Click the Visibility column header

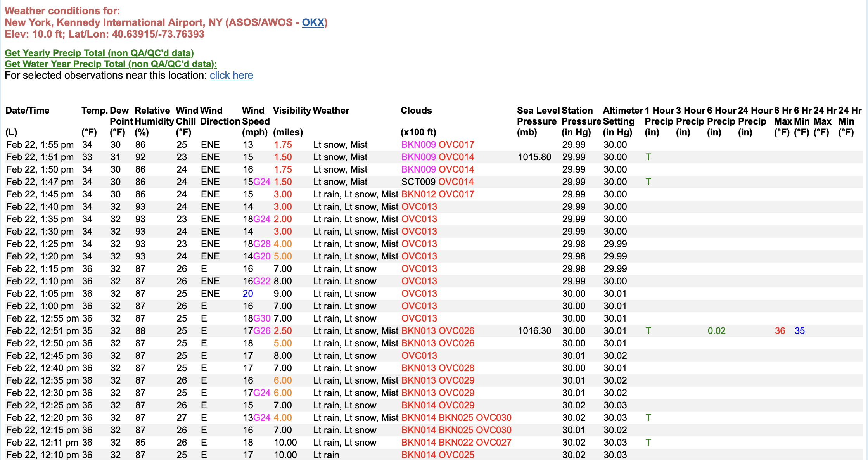click(292, 111)
